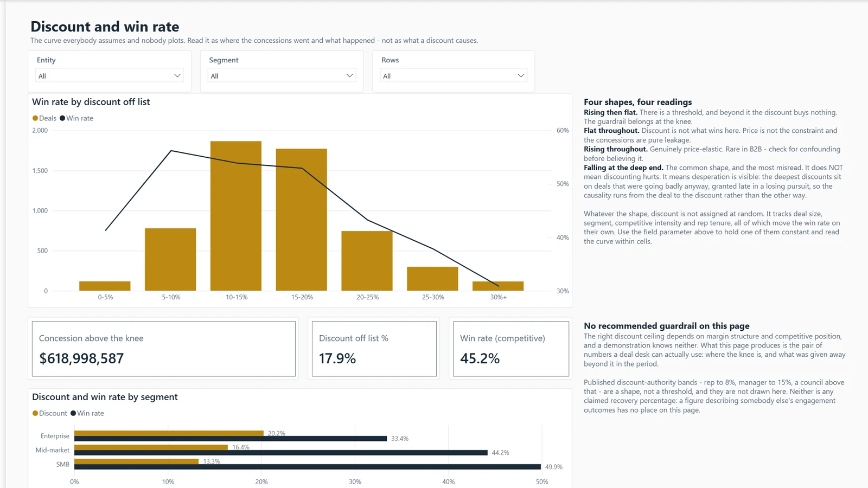Click the Enterprise axis label
The image size is (868, 488).
[x=55, y=436]
